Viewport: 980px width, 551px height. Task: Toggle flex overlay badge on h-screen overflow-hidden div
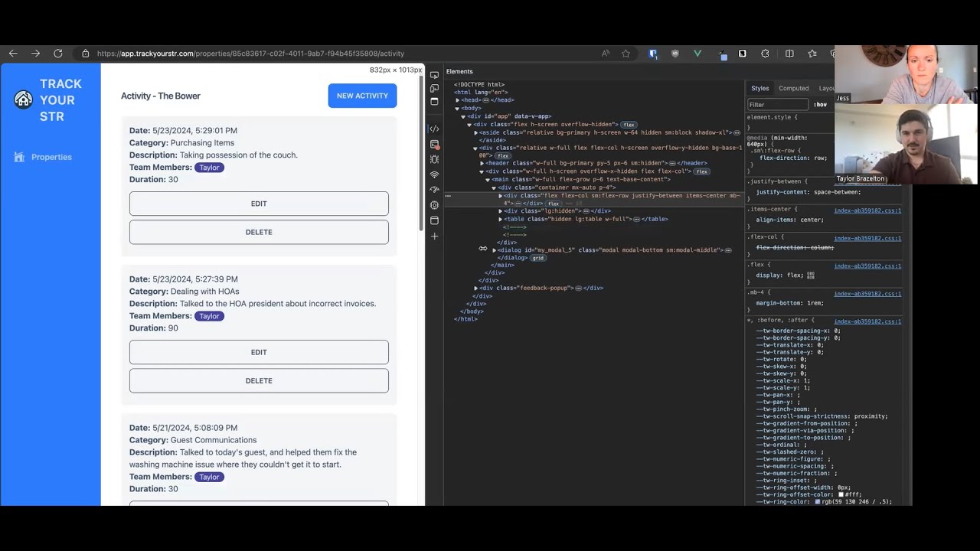coord(629,125)
